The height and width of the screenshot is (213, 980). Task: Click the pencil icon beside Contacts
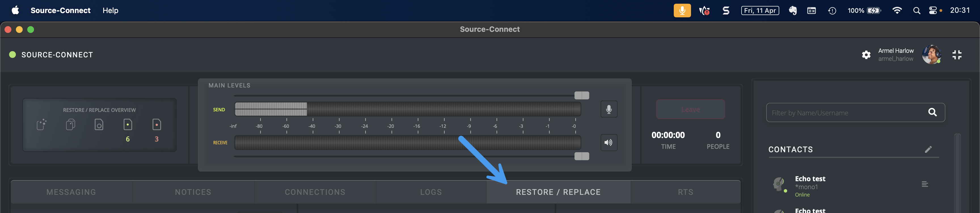928,149
